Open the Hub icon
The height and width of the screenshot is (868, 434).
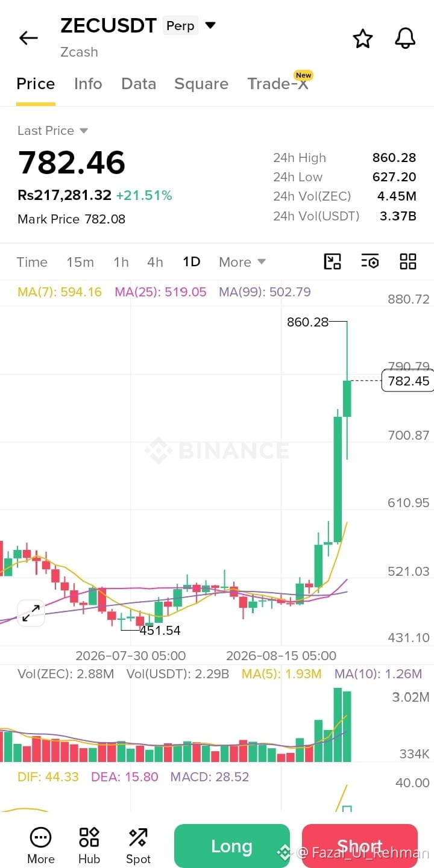pos(89,845)
